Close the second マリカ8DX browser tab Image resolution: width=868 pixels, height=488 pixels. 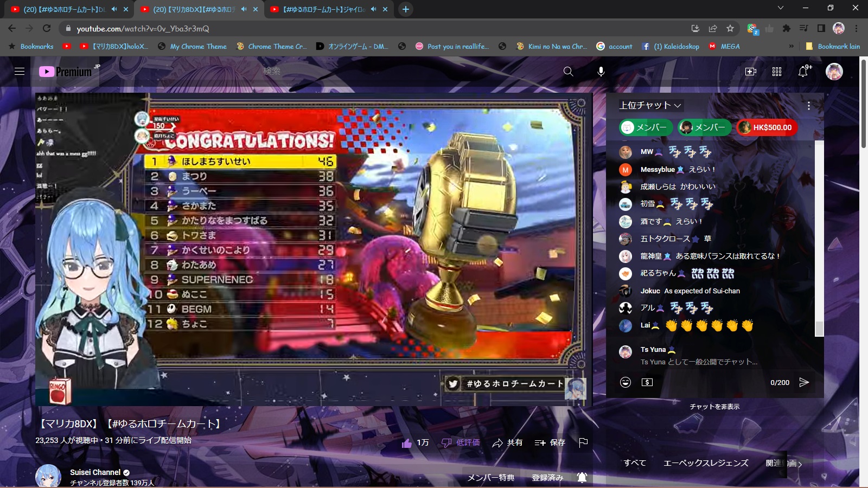click(256, 9)
